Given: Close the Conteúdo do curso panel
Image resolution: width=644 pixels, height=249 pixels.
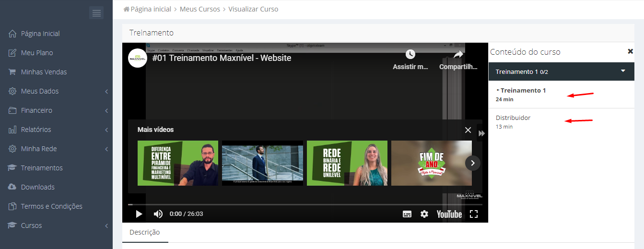Looking at the screenshot, I should (x=631, y=51).
